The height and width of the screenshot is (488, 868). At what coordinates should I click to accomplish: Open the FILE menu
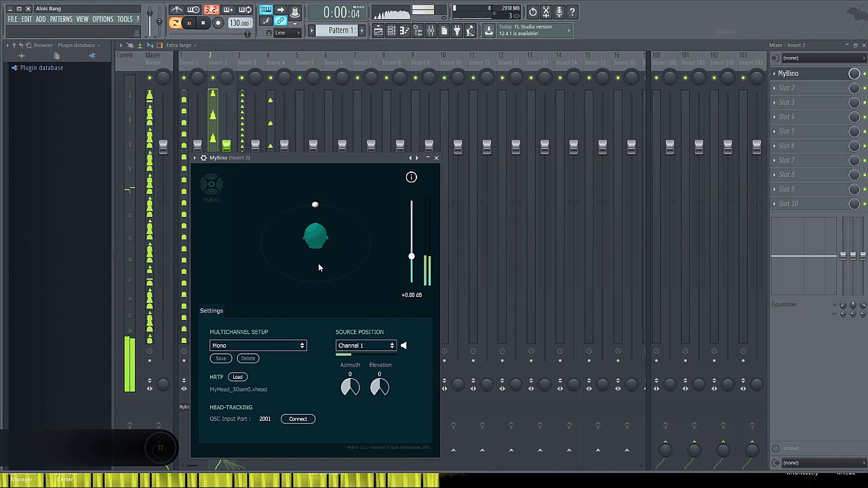(12, 19)
